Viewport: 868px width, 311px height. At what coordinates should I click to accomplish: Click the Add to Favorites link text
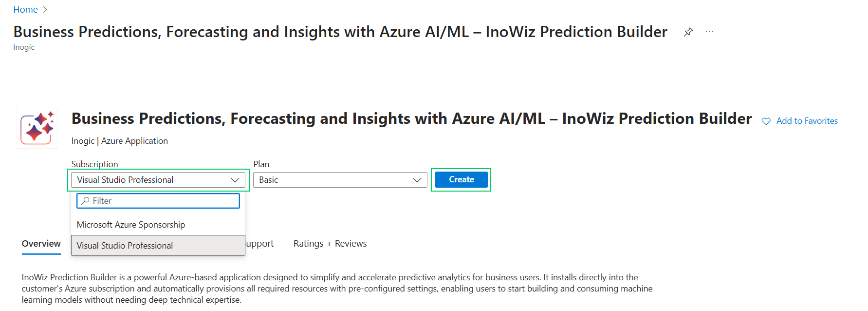[807, 121]
